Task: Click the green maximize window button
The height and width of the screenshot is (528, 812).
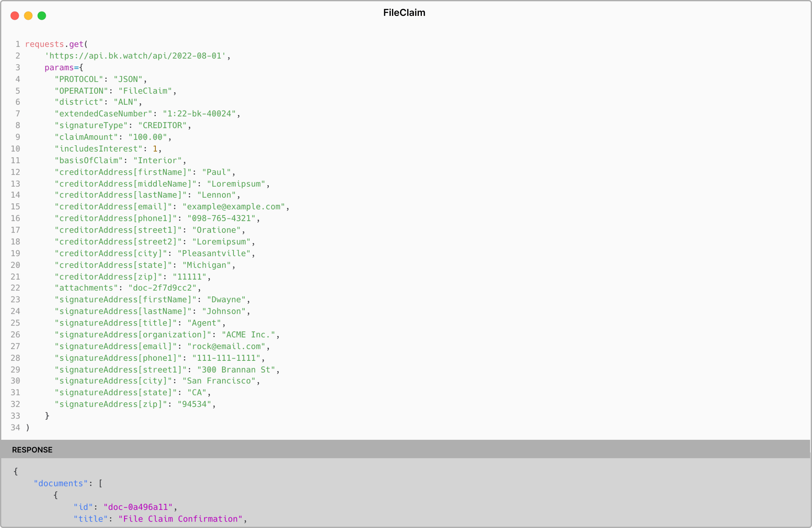Action: (42, 16)
